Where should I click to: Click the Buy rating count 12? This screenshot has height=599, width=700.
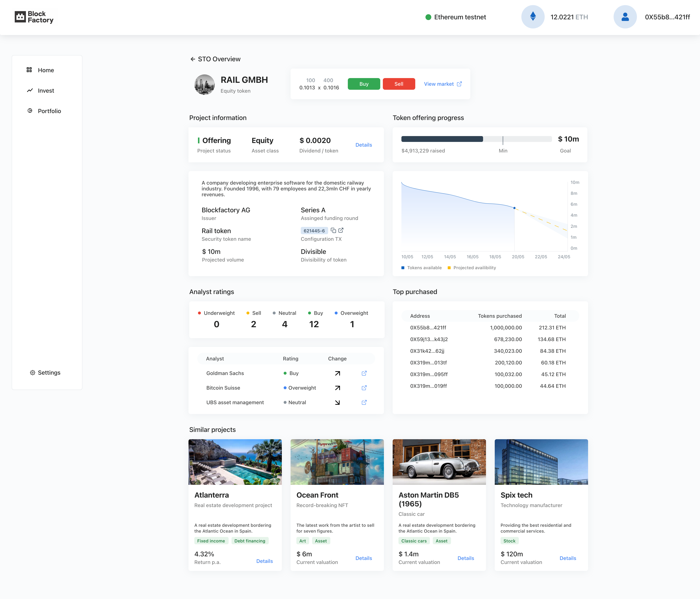coord(314,324)
